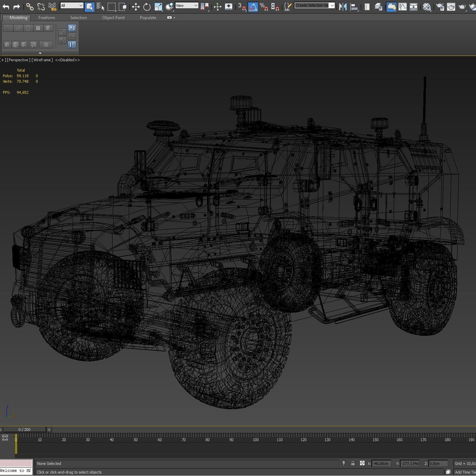Redo the last undone action
476x476 pixels.
pos(17,6)
